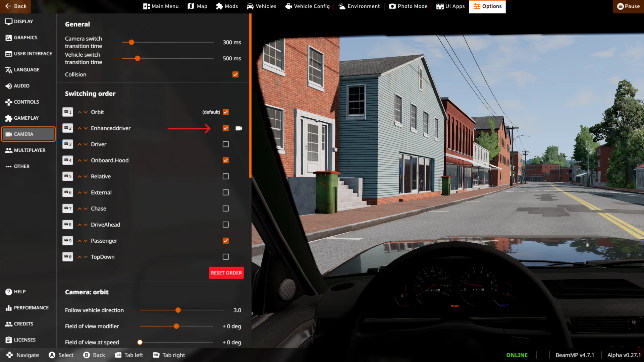This screenshot has height=362, width=644.
Task: Move Chase down in switching order
Action: (x=86, y=208)
